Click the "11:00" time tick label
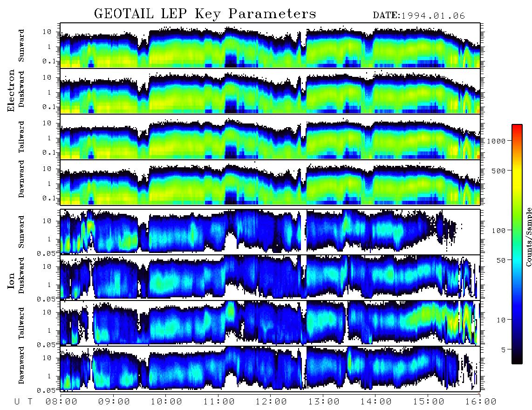 point(219,402)
